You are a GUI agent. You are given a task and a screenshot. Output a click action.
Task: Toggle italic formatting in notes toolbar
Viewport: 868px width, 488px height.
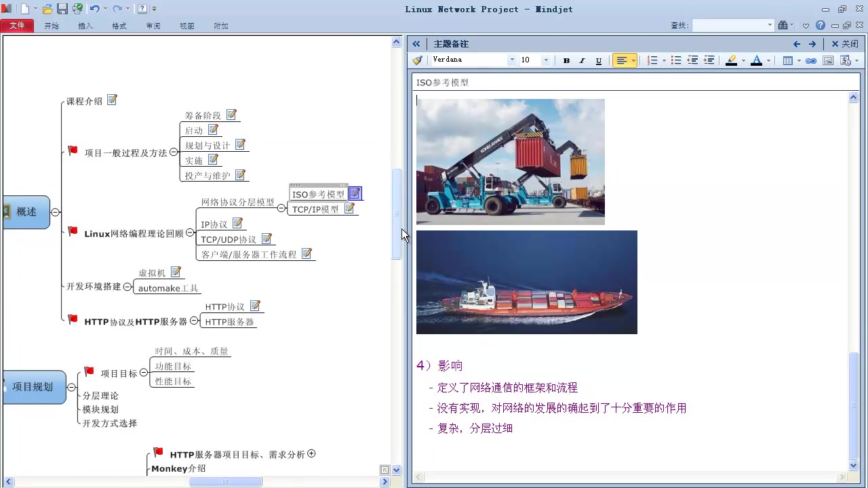tap(582, 60)
